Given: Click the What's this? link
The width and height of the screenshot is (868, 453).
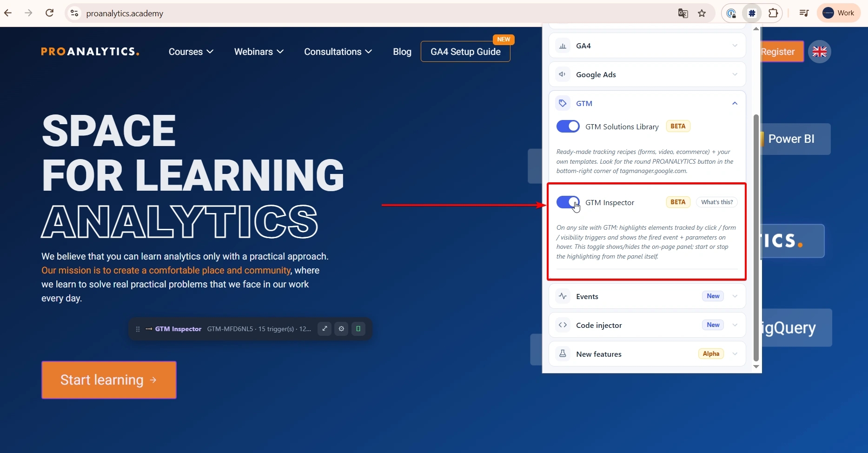Looking at the screenshot, I should (717, 202).
